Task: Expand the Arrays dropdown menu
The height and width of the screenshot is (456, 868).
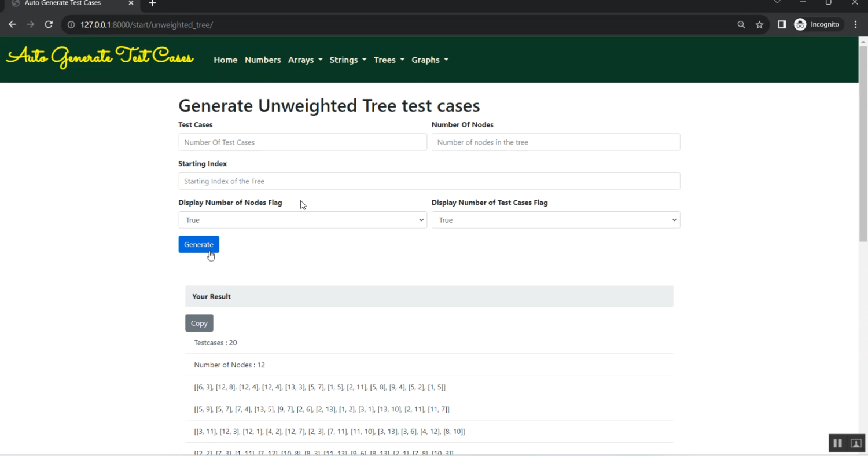Action: point(305,60)
